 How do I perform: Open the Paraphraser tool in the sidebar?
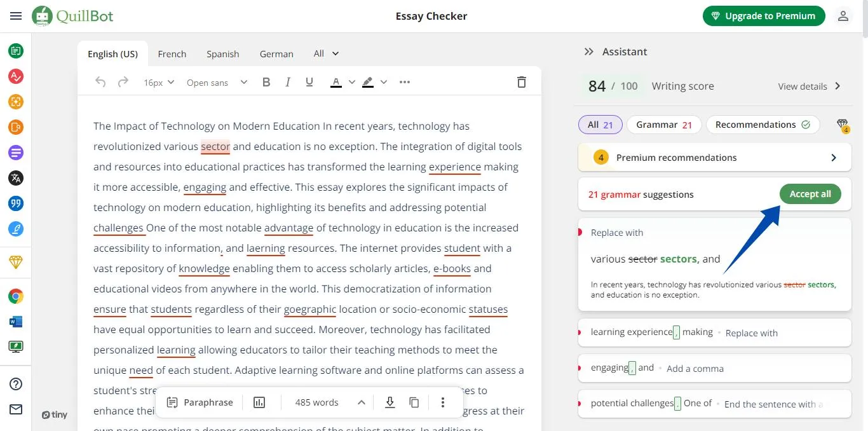[16, 51]
